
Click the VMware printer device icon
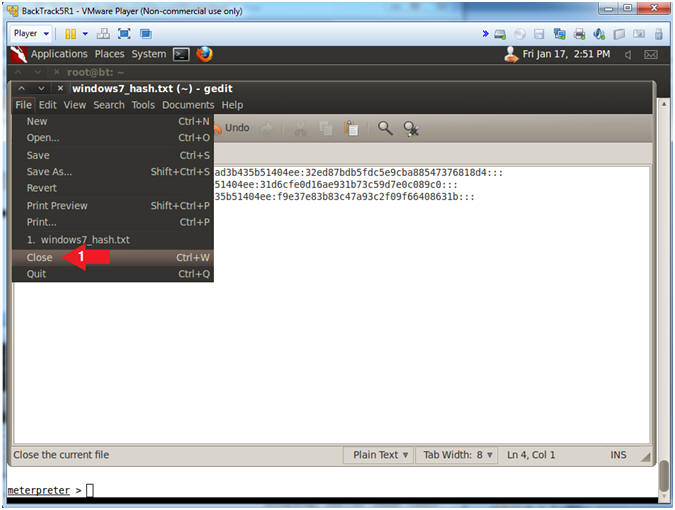tap(579, 34)
